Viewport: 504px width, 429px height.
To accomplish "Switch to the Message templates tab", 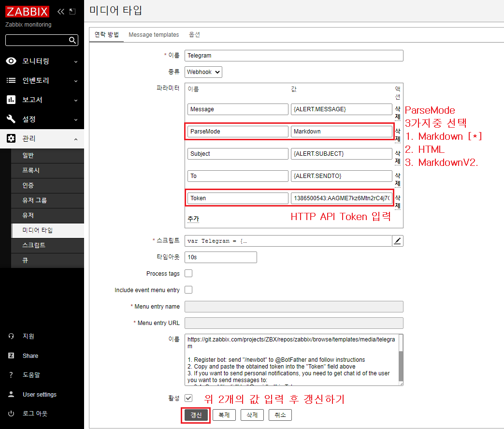I will (x=154, y=34).
